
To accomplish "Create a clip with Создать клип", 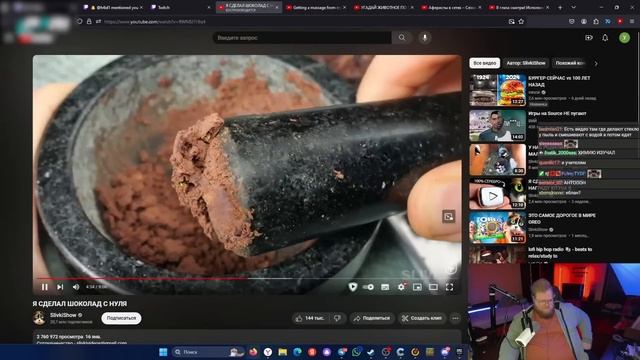I will tap(422, 318).
